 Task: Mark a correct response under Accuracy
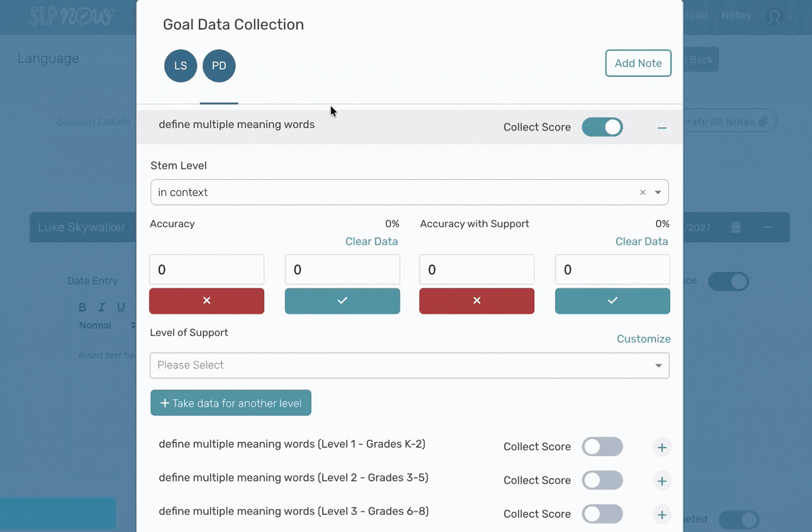click(x=342, y=301)
